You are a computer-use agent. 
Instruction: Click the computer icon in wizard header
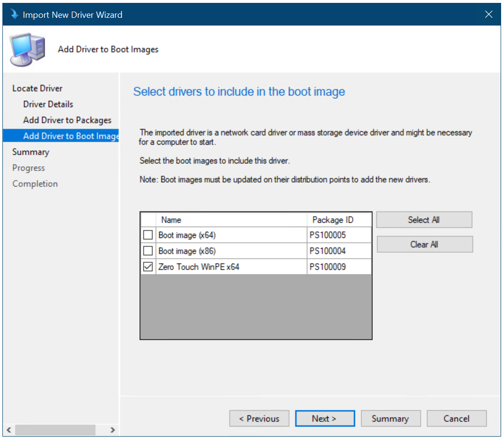[x=27, y=50]
